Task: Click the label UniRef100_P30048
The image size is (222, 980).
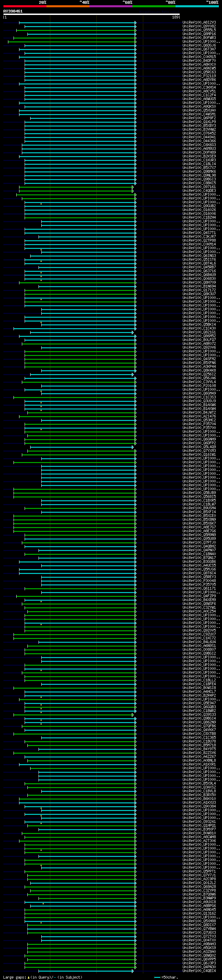Action: 199,581
